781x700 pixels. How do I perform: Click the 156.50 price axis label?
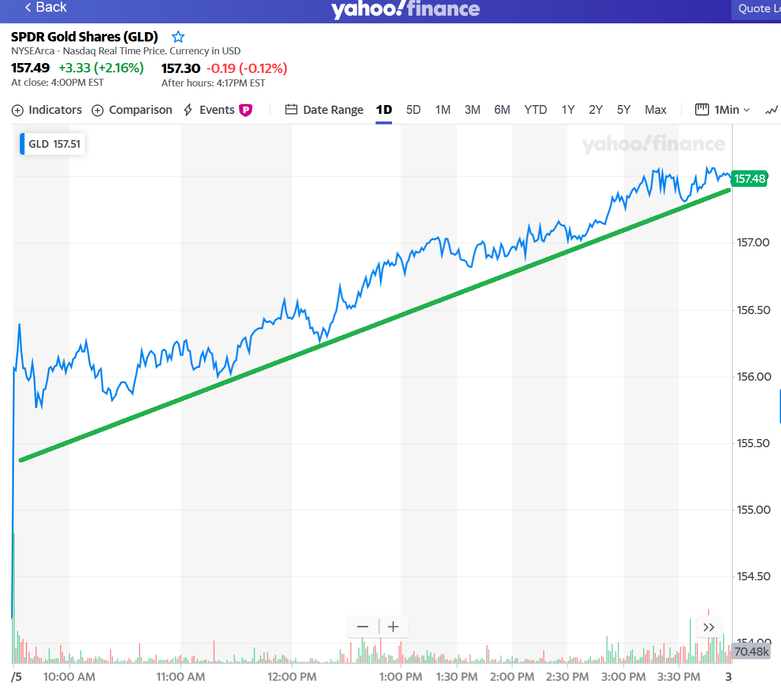point(754,310)
